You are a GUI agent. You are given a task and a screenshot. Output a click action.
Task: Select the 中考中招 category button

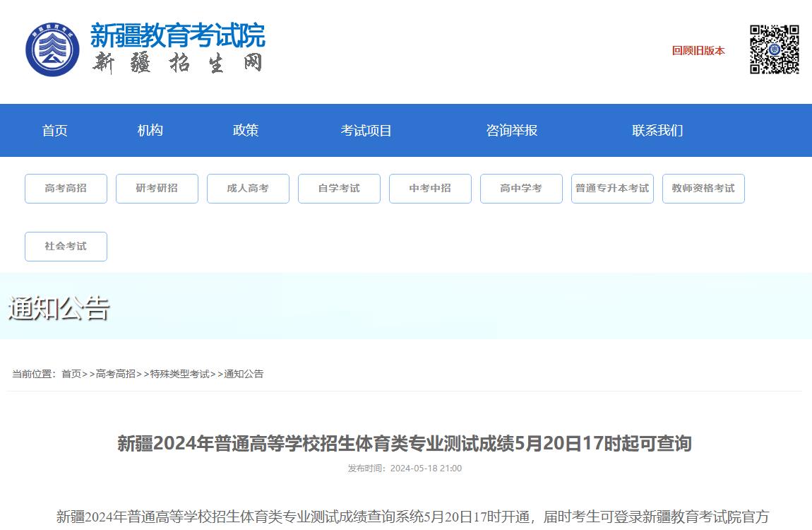tap(430, 188)
